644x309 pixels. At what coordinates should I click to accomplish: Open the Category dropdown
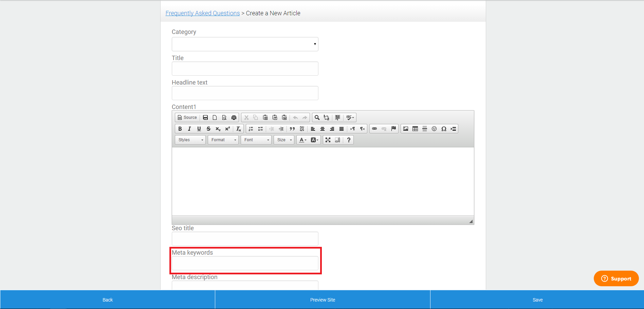coord(245,44)
